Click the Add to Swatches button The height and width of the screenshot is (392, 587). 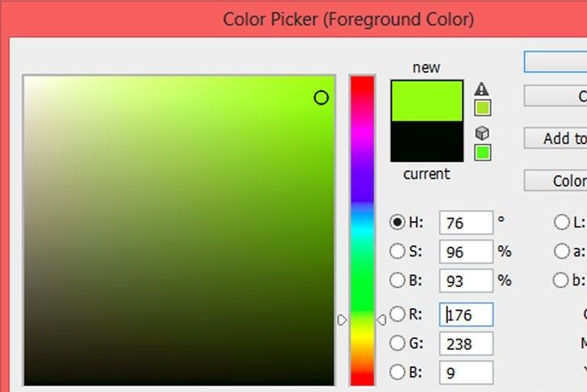click(x=555, y=139)
